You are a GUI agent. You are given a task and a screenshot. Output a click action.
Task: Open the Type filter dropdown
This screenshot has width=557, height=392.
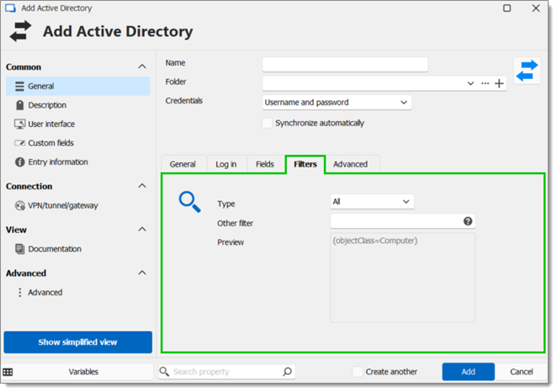coord(372,202)
